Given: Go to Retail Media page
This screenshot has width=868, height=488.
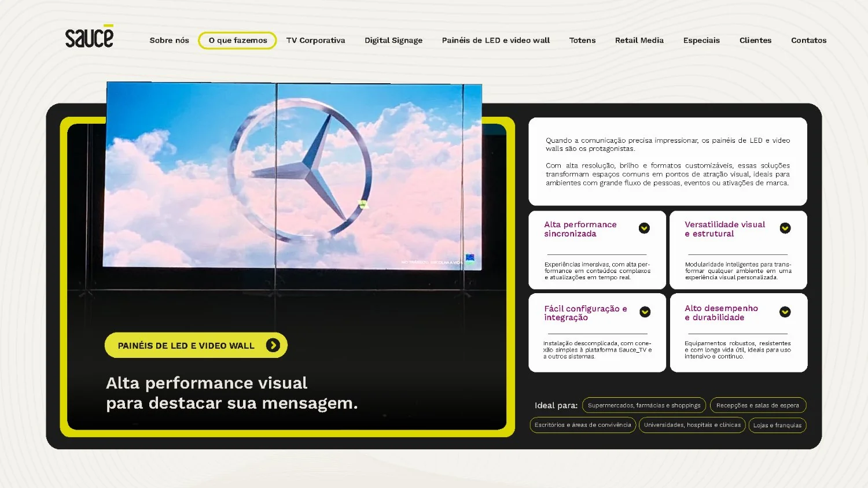Looking at the screenshot, I should [639, 40].
